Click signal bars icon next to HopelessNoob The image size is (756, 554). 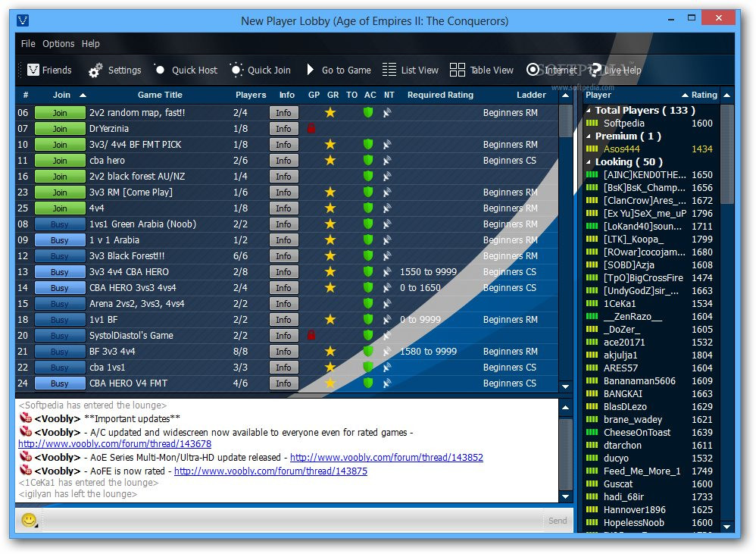[592, 522]
